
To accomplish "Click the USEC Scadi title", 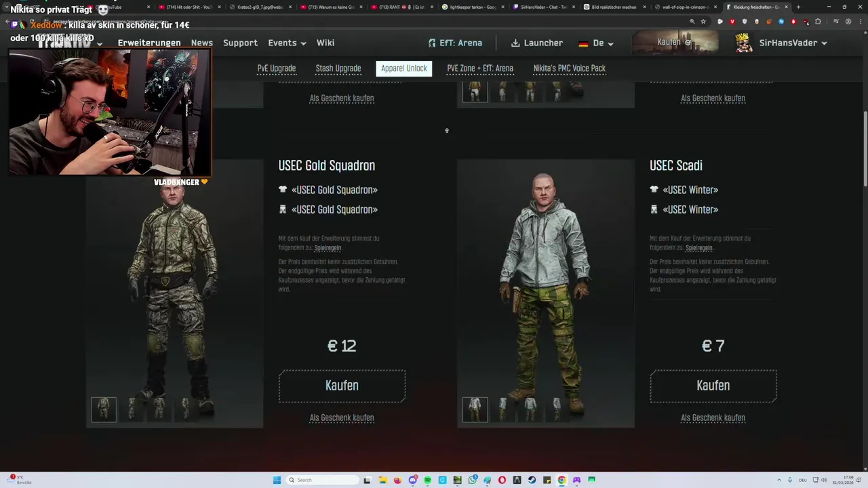I will (675, 165).
